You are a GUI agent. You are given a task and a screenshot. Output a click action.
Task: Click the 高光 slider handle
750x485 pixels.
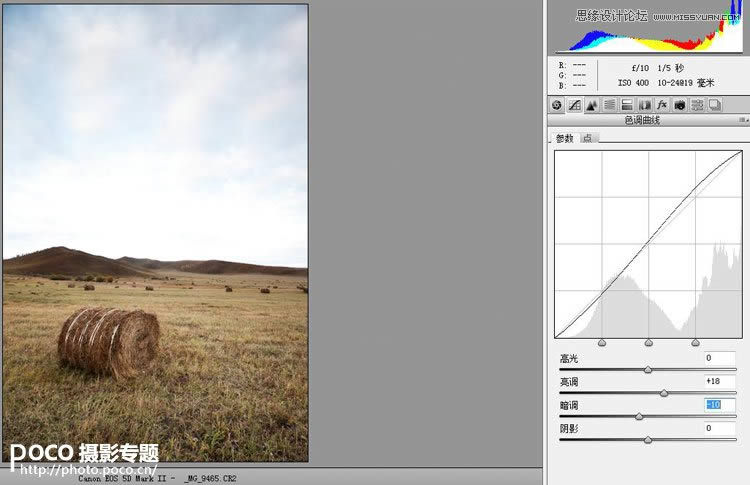pyautogui.click(x=648, y=370)
